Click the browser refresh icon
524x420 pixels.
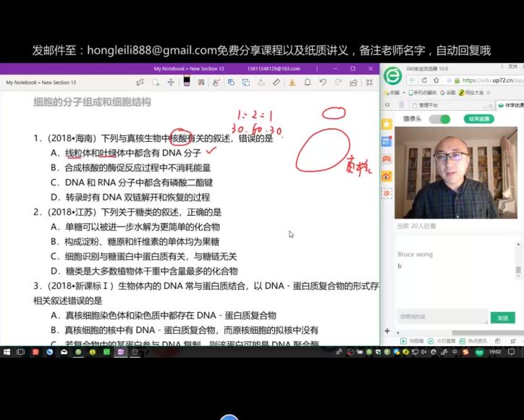[424, 80]
